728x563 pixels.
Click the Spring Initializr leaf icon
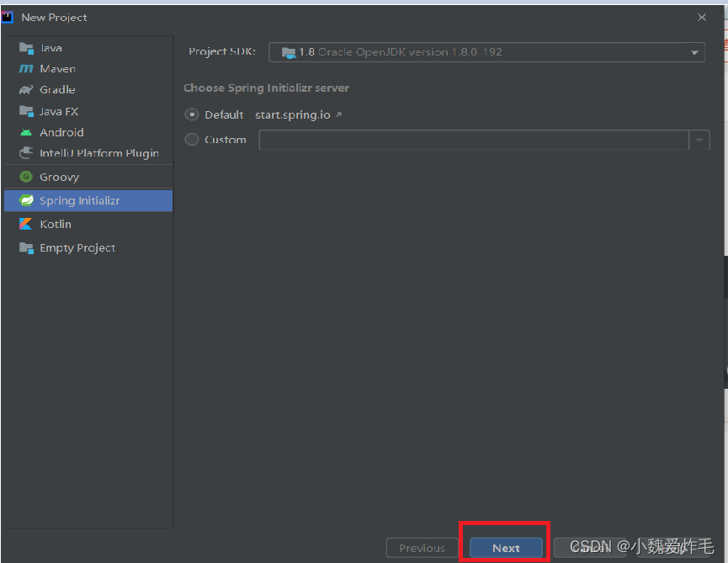[26, 200]
